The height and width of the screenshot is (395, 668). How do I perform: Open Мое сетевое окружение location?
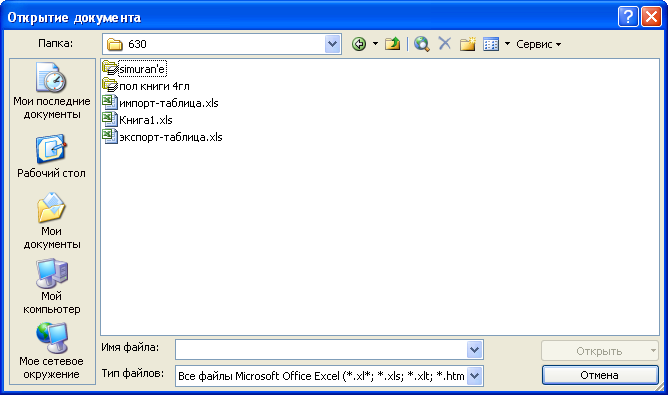(52, 351)
